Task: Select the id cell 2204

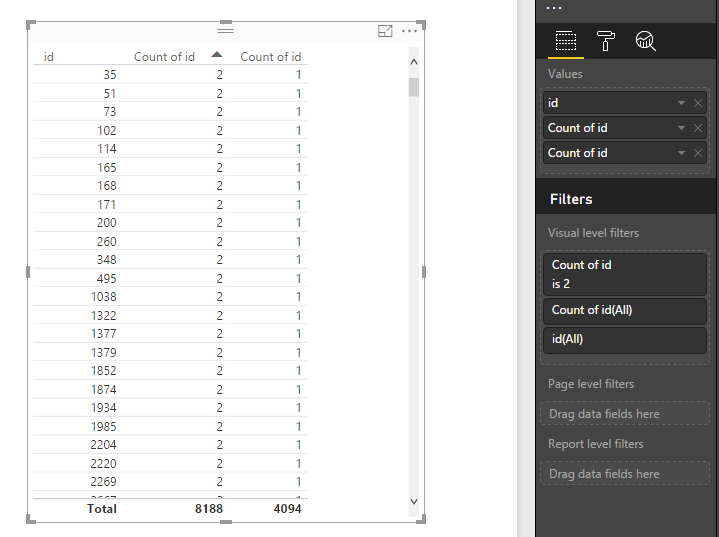Action: [103, 445]
